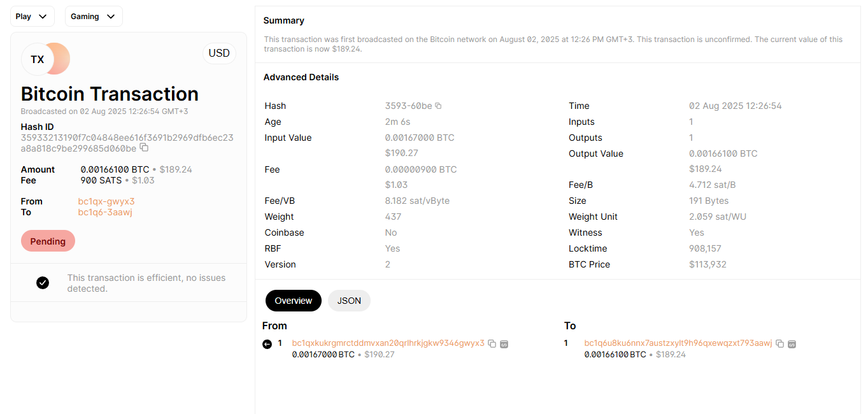Click the back arrow icon next to input 1

(x=267, y=344)
